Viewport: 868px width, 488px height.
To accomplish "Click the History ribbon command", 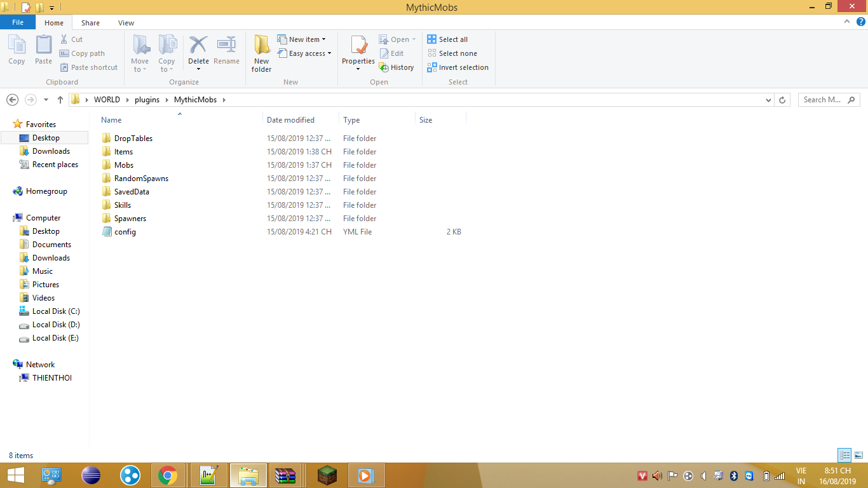I will (x=397, y=67).
